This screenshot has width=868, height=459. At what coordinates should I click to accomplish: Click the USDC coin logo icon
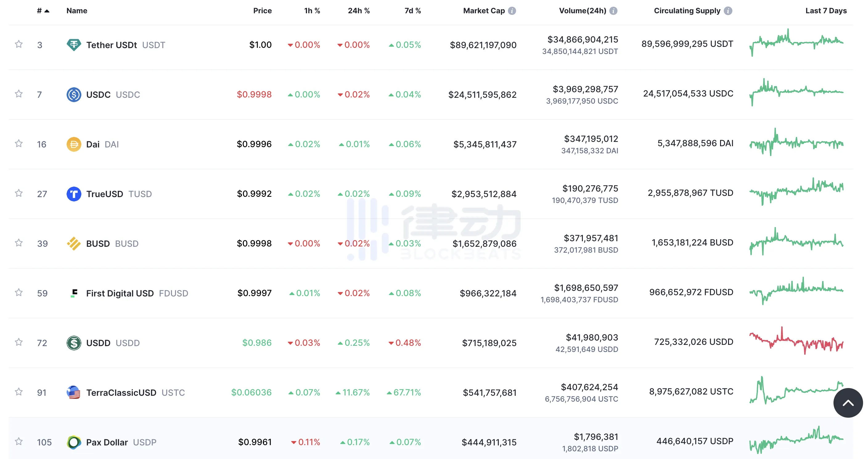74,94
